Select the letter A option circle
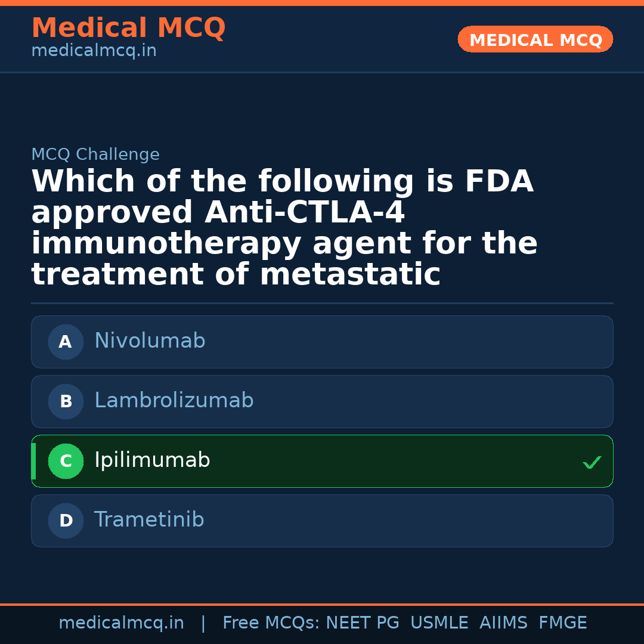Viewport: 644px width, 644px height. pyautogui.click(x=66, y=342)
